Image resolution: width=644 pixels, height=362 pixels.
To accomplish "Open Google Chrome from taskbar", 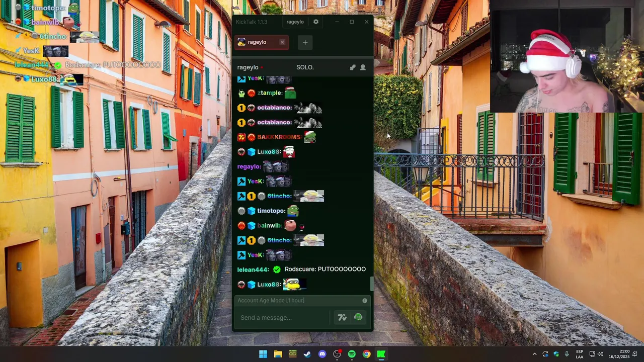I will coord(367,354).
